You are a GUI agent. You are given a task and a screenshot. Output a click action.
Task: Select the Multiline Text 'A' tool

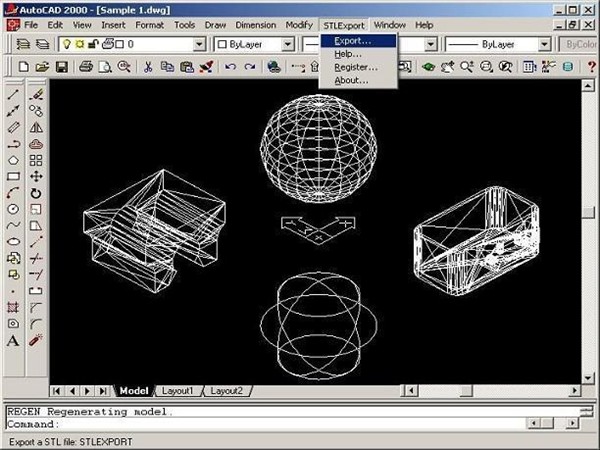pyautogui.click(x=13, y=340)
